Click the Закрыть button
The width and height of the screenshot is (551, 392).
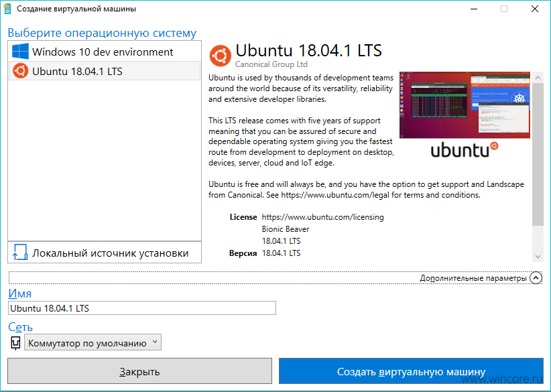[x=140, y=371]
